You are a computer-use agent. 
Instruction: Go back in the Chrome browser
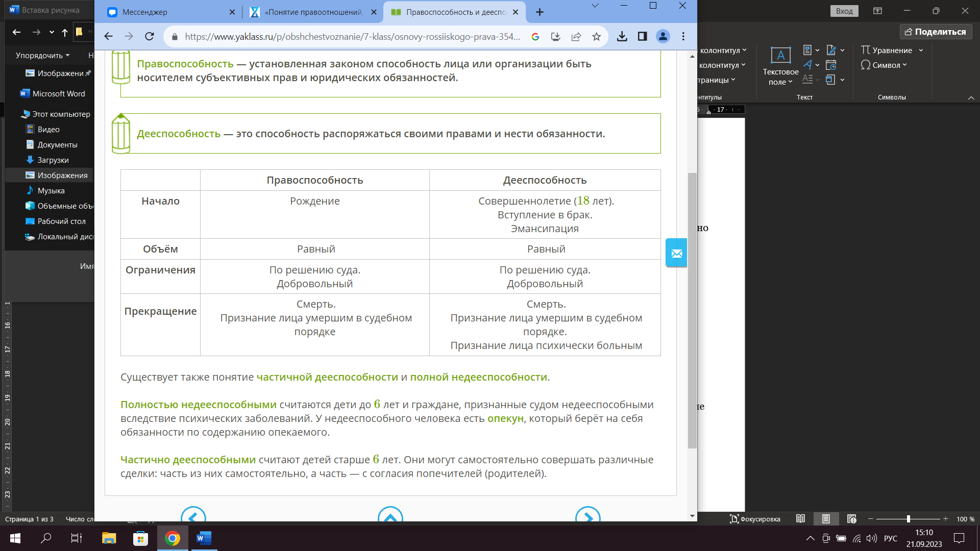click(108, 36)
